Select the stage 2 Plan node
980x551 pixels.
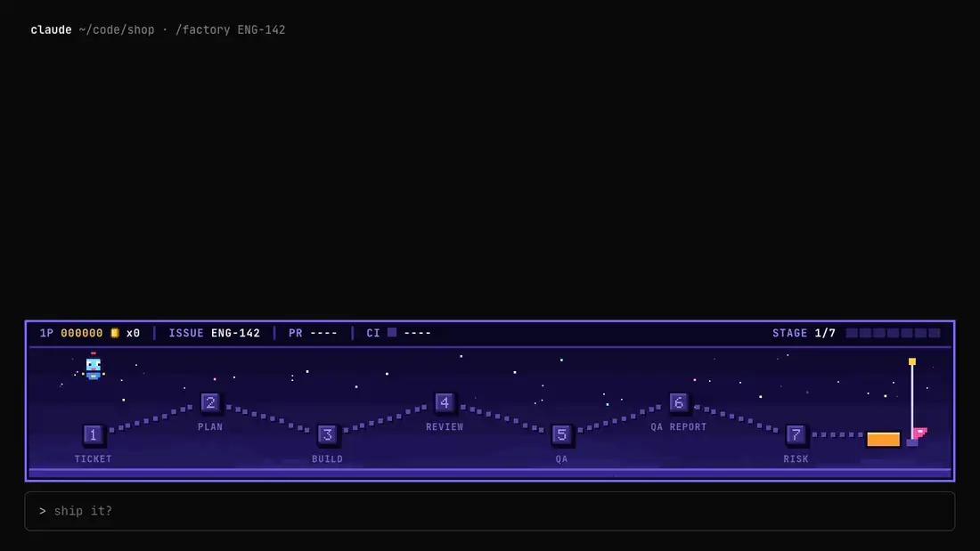pyautogui.click(x=210, y=402)
